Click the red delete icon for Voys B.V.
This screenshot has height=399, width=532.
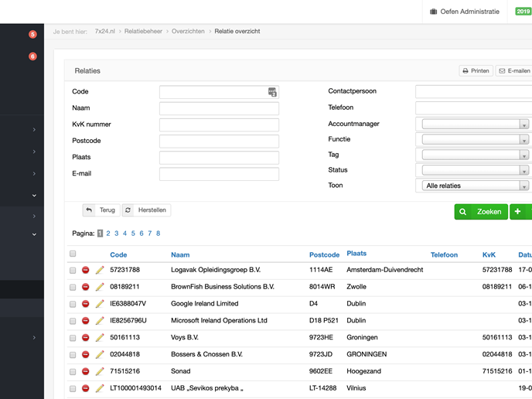pyautogui.click(x=86, y=338)
